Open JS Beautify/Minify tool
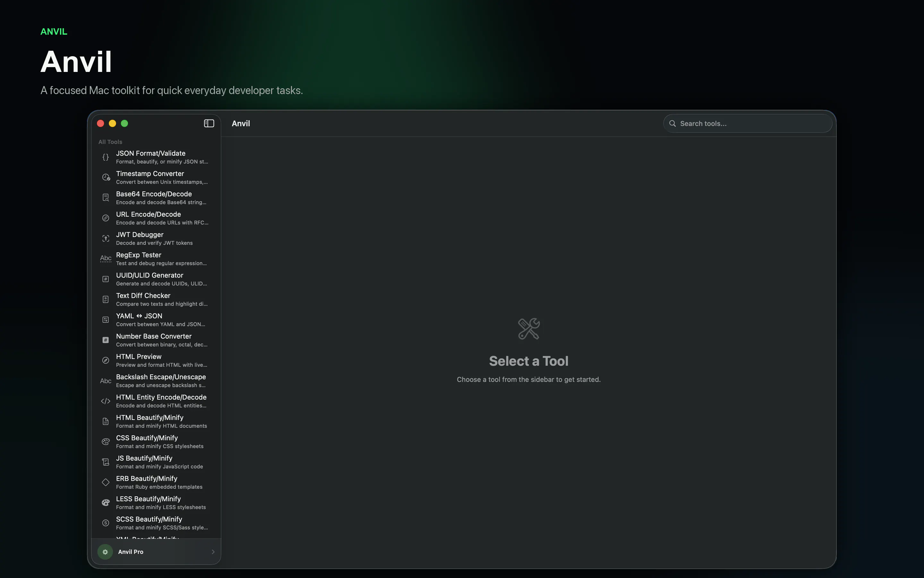 tap(156, 462)
